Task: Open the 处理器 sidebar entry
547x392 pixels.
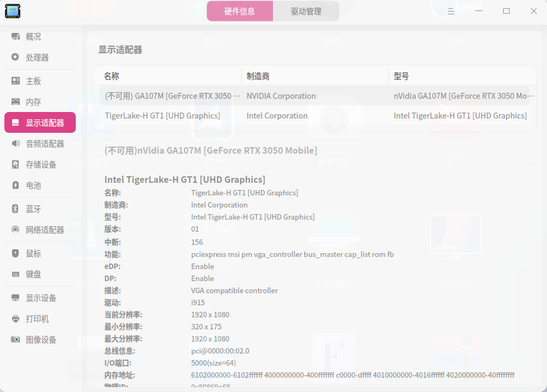Action: coord(40,57)
